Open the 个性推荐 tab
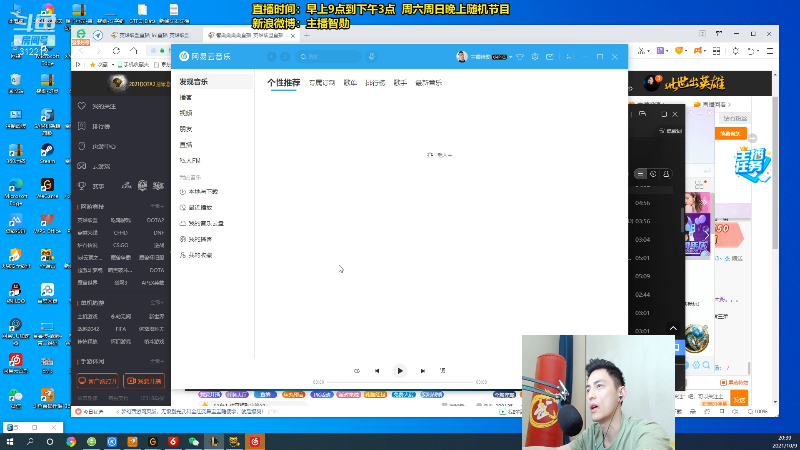 [x=283, y=83]
